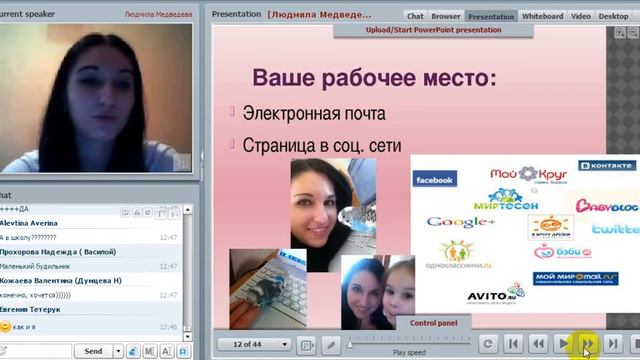
Task: Go to the previous slide
Action: tap(538, 344)
